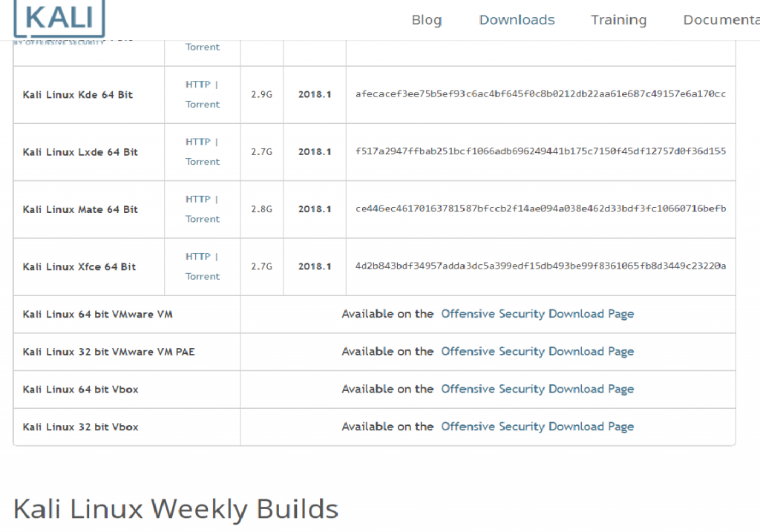Select the Kali Linux Mate 64 Bit name
Image resolution: width=760 pixels, height=532 pixels.
coord(80,209)
